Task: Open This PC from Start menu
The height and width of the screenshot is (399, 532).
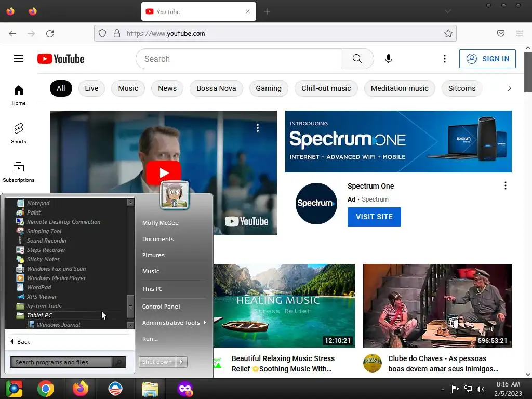Action: [152, 289]
